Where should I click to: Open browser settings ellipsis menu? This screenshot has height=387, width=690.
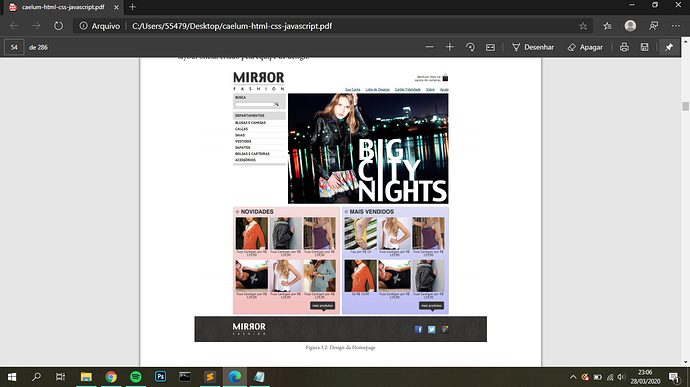pos(675,26)
